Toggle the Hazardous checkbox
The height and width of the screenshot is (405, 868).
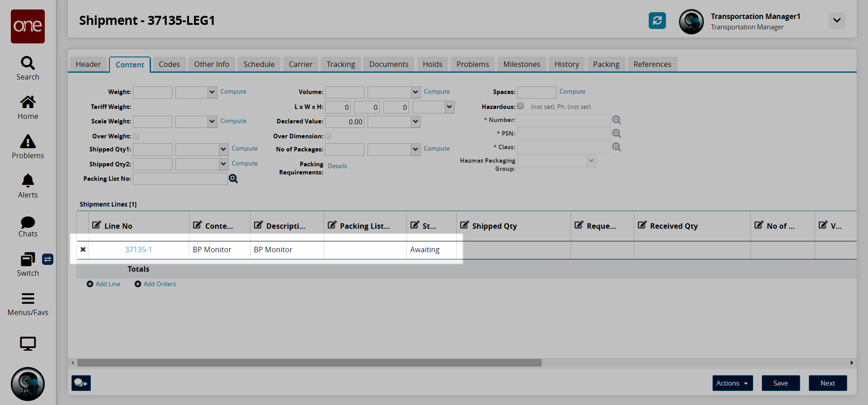(x=520, y=106)
